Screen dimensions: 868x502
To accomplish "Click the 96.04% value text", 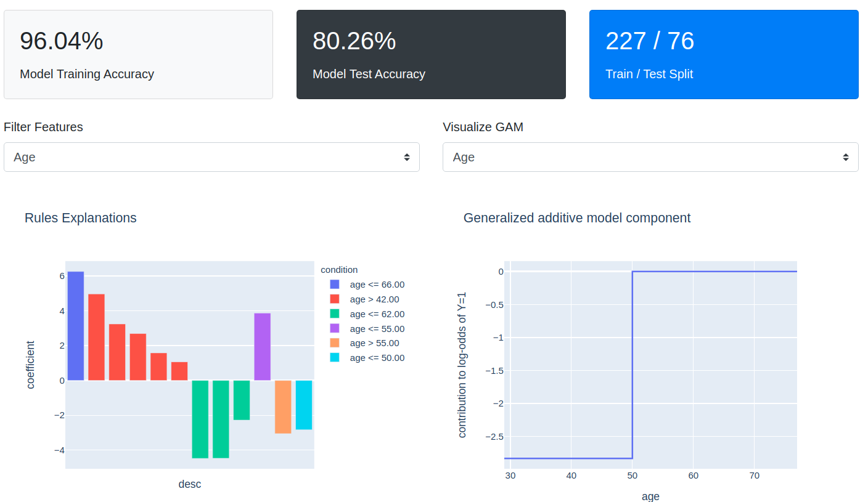I will [62, 41].
